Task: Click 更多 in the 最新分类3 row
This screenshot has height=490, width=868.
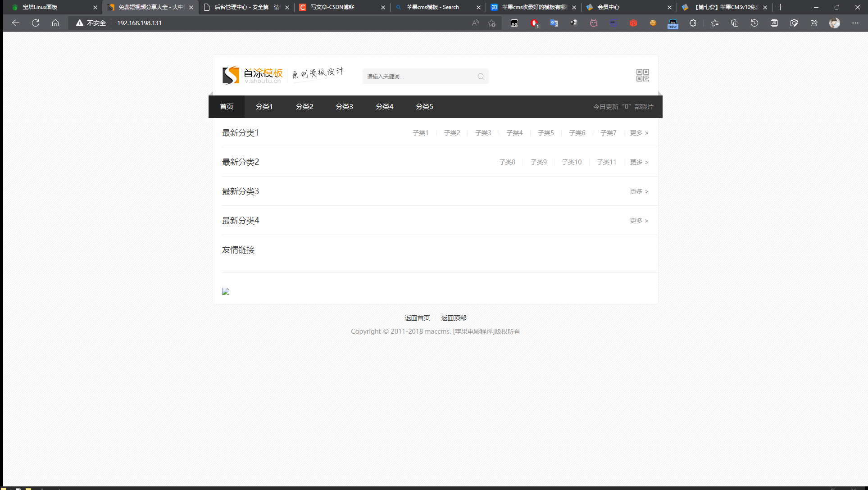Action: tap(639, 191)
